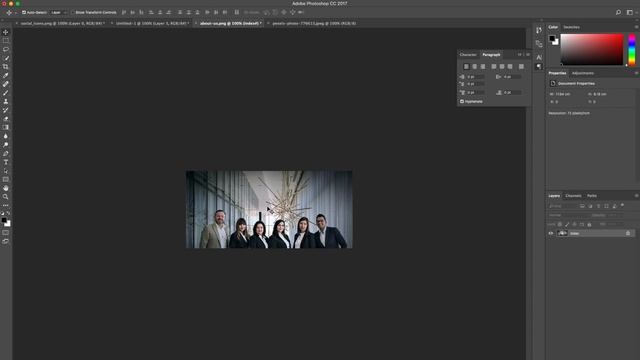Click the indent left margin field
The image size is (640, 360).
point(476,77)
